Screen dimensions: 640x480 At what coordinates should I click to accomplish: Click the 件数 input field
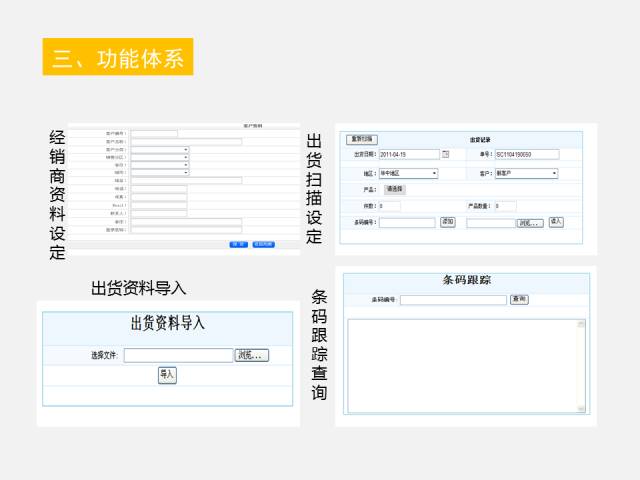pyautogui.click(x=389, y=206)
